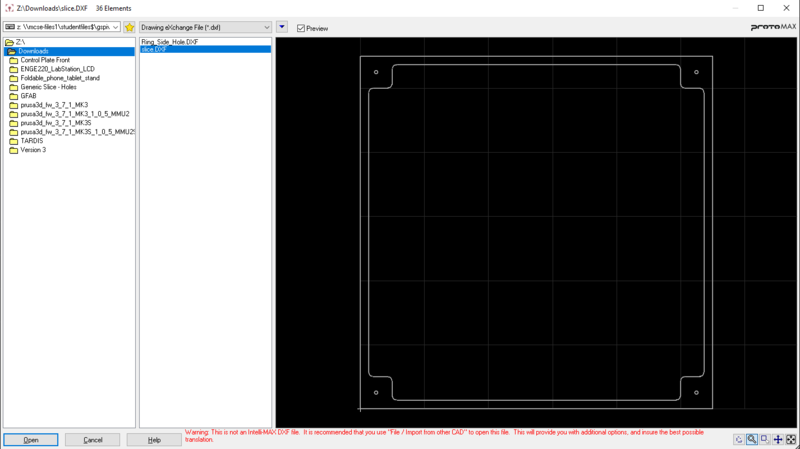Select the Control Plate Front folder

[x=45, y=60]
